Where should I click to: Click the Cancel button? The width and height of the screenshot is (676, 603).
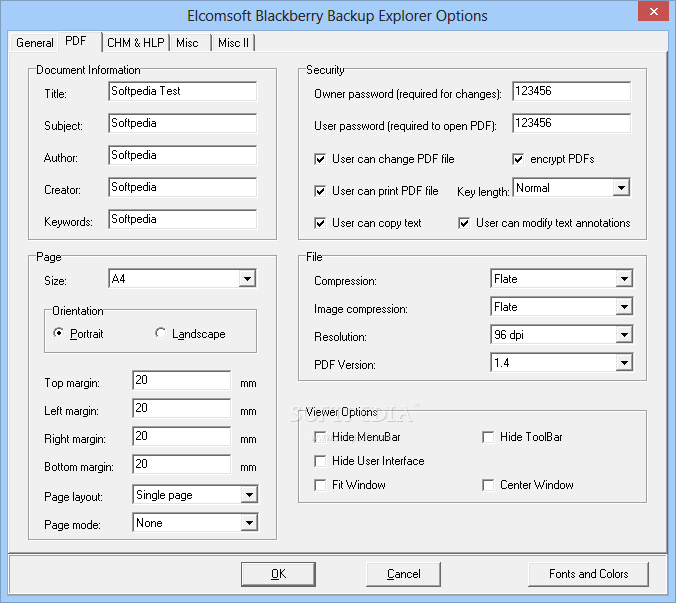(x=404, y=574)
